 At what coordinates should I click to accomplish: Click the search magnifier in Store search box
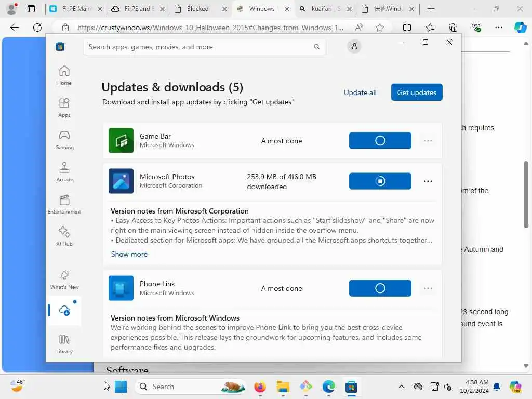pos(316,47)
